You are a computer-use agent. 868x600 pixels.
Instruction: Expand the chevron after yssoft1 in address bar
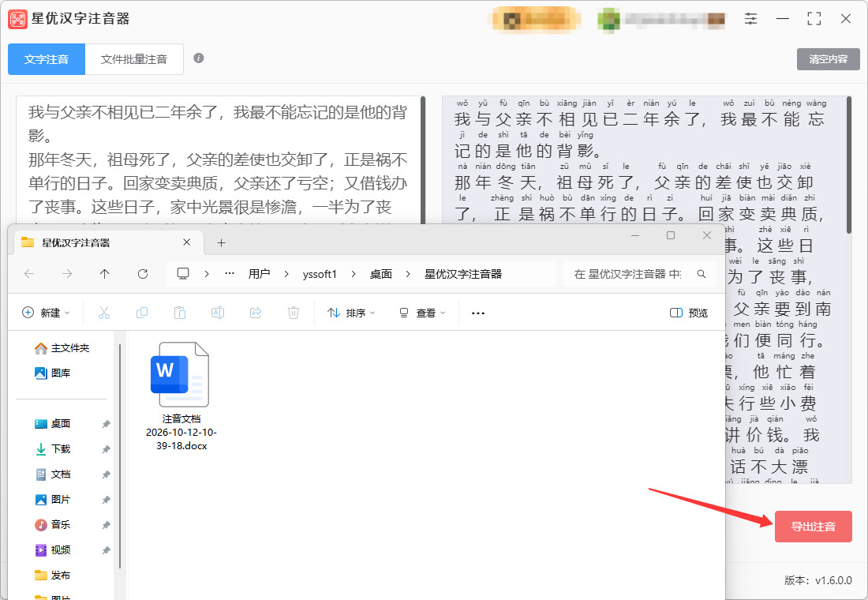(354, 274)
